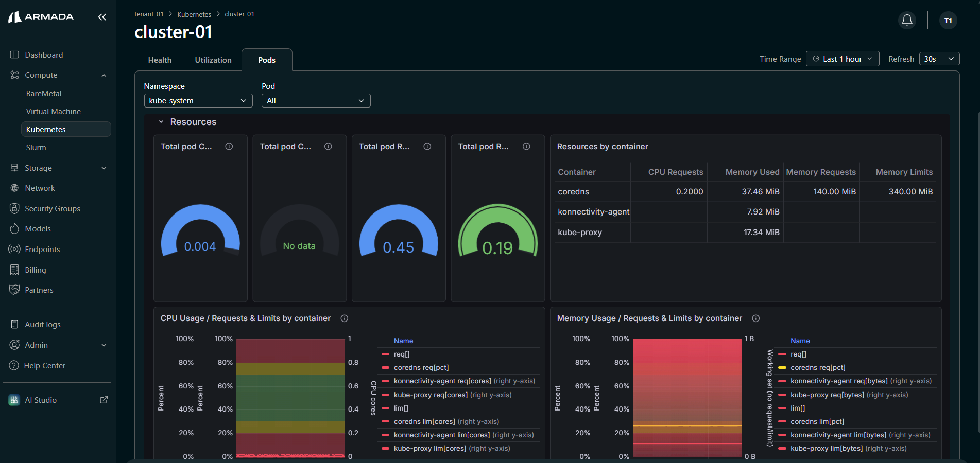Open the Time Range Last 1 hour dropdown
The height and width of the screenshot is (463, 980).
coord(843,59)
